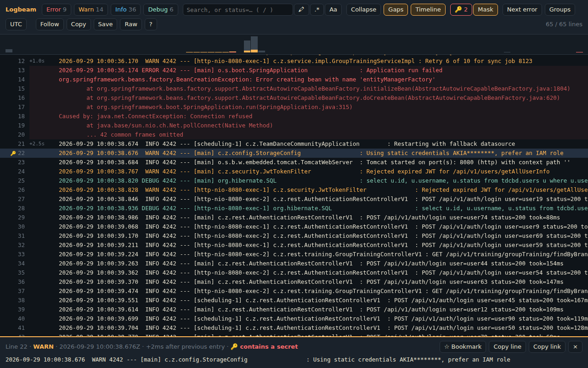Screen dimensions: 588x368
Task: Enable Follow mode for the log
Action: point(50,24)
